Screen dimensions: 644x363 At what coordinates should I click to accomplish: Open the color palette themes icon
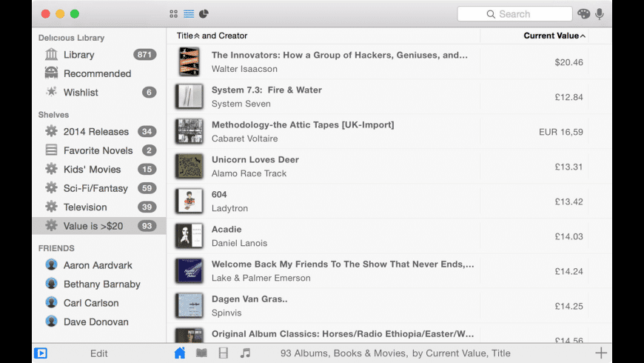pyautogui.click(x=583, y=14)
